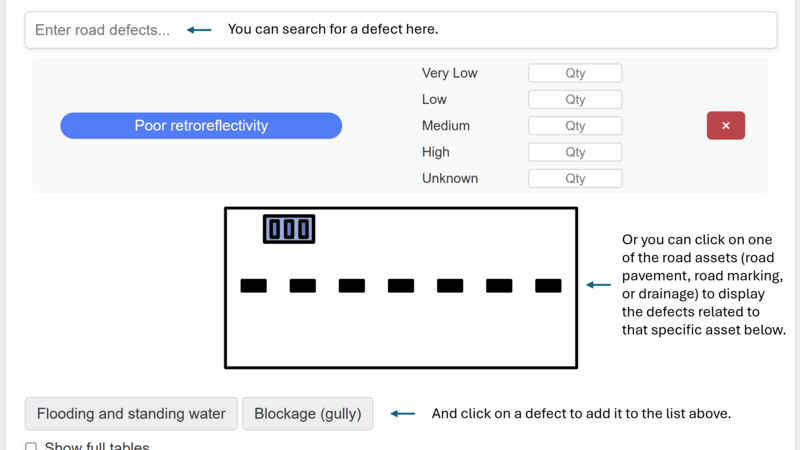Focus the High severity quantity field
This screenshot has height=450, width=800.
(x=575, y=152)
